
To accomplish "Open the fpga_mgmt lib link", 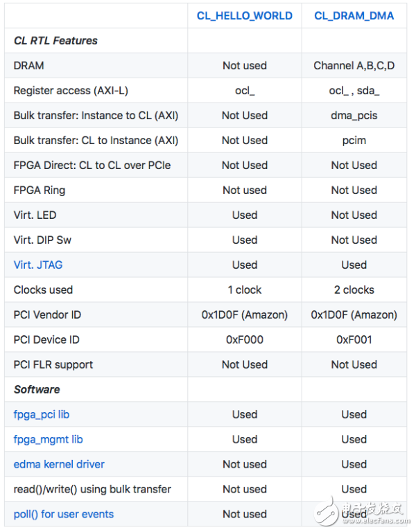I will click(49, 439).
